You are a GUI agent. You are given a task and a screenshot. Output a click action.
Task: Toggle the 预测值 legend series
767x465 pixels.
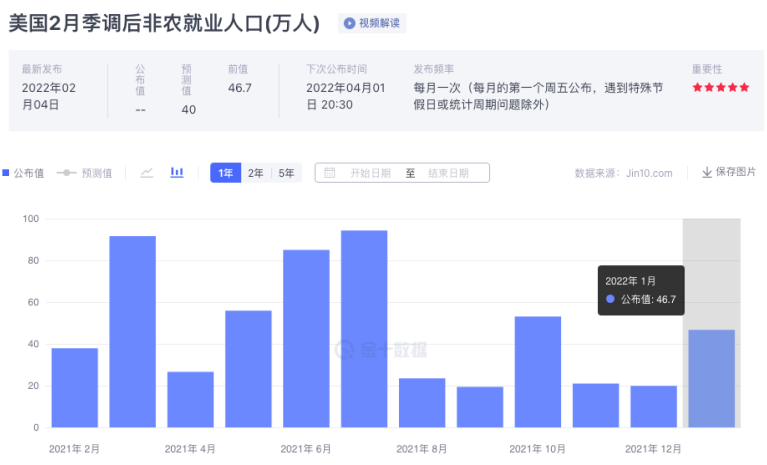point(85,173)
